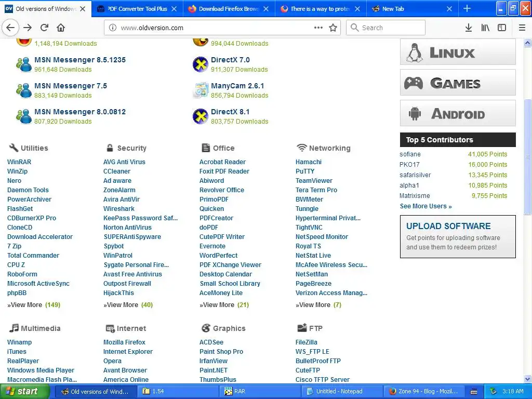Open site information icon in address bar
The width and height of the screenshot is (532, 399).
(113, 28)
